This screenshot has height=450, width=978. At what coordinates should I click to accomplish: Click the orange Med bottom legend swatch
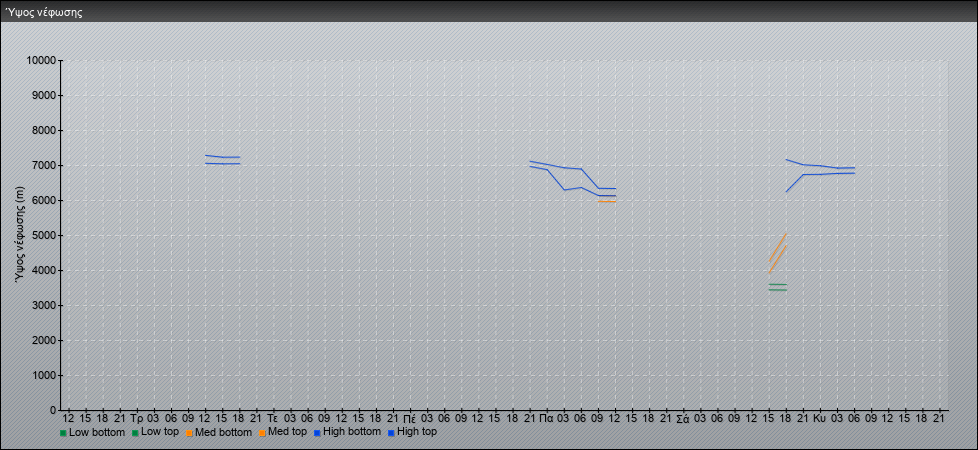pos(189,433)
